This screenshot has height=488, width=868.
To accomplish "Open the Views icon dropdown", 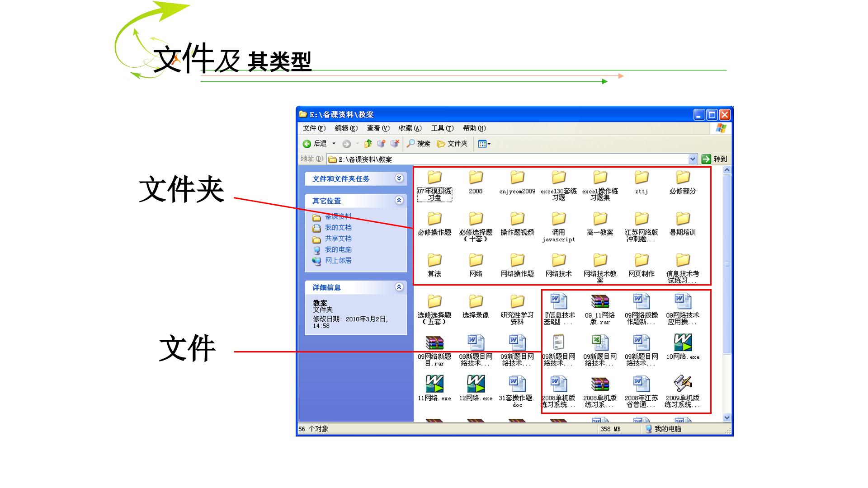I will 484,144.
